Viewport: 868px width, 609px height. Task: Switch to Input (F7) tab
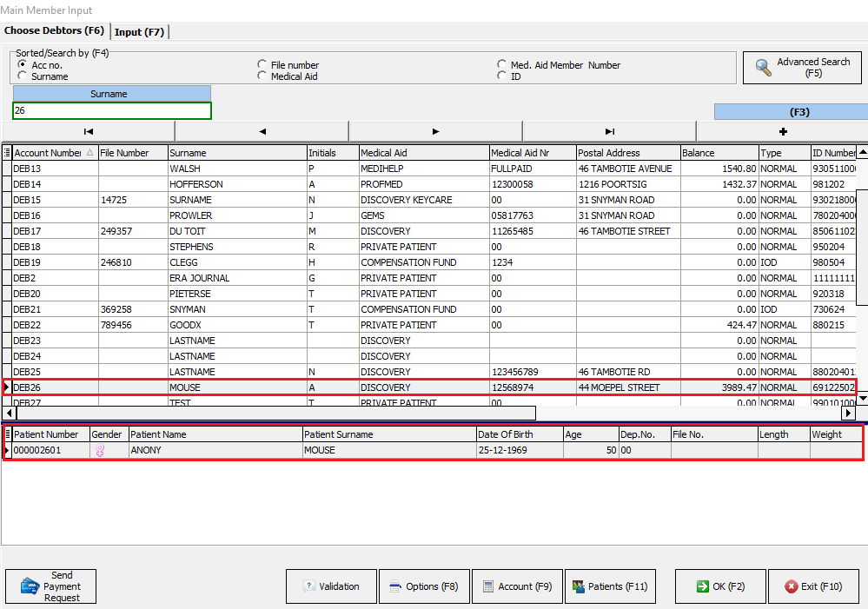[x=140, y=32]
